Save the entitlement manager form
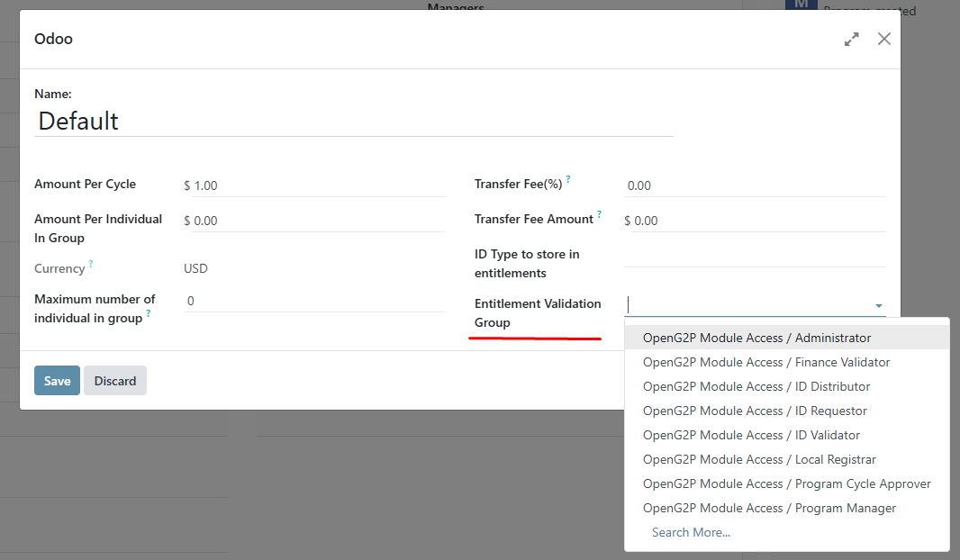Viewport: 960px width, 560px height. [57, 381]
